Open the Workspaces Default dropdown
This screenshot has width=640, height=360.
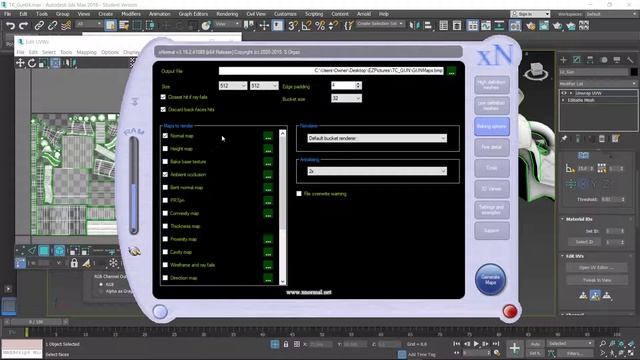[610, 14]
